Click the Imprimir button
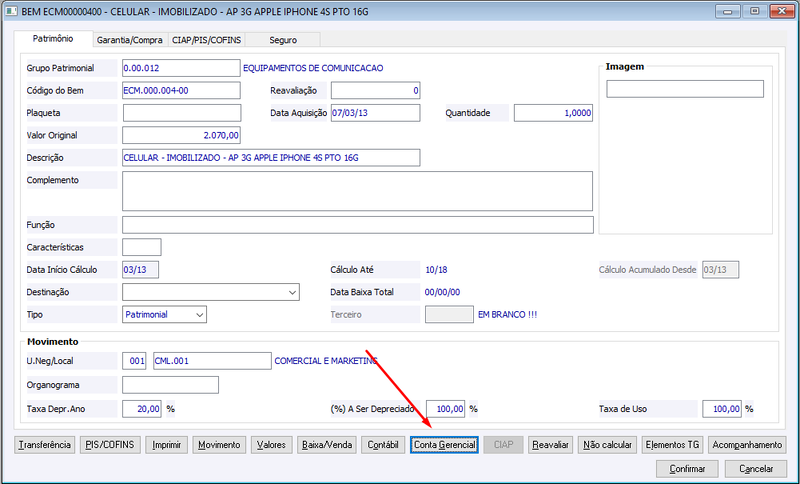Viewport: 800px width, 484px height. (167, 445)
